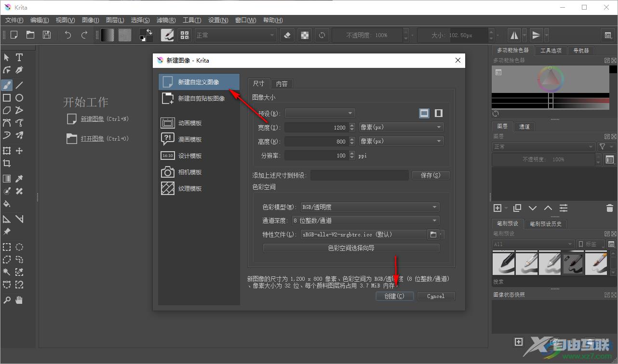Image resolution: width=618 pixels, height=364 pixels.
Task: Select the Pan hand tool
Action: tap(19, 300)
